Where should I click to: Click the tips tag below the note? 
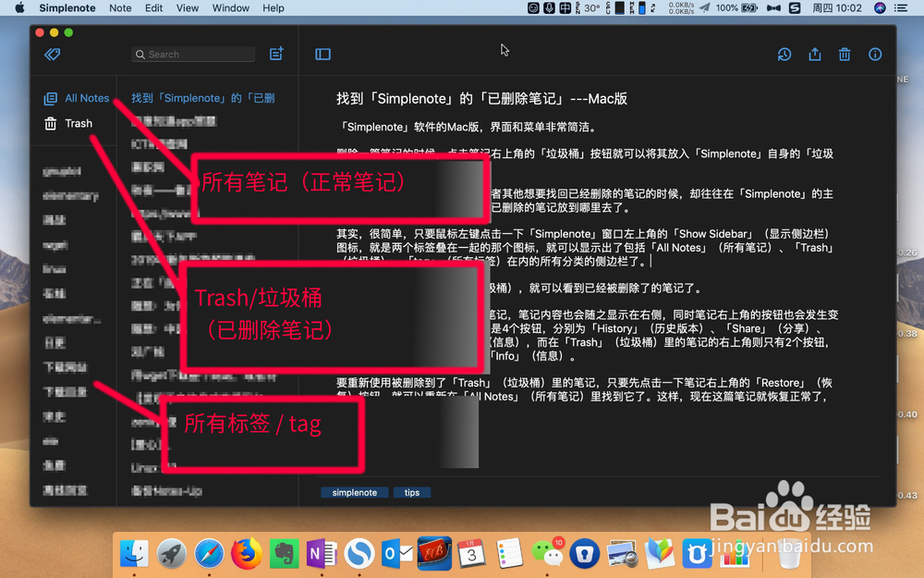tap(412, 493)
